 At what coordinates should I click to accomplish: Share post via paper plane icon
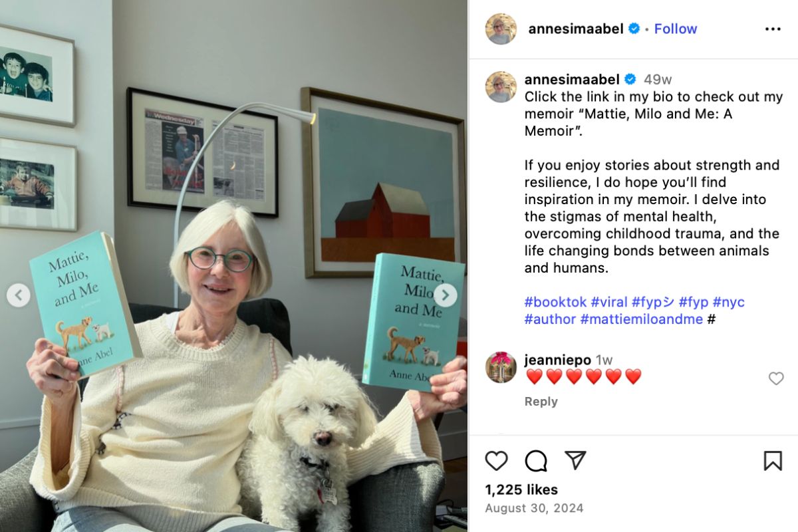point(575,460)
